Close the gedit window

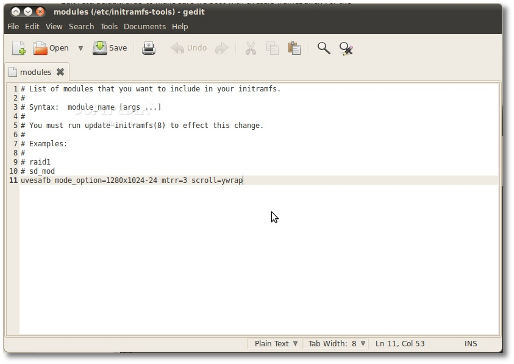coord(40,12)
